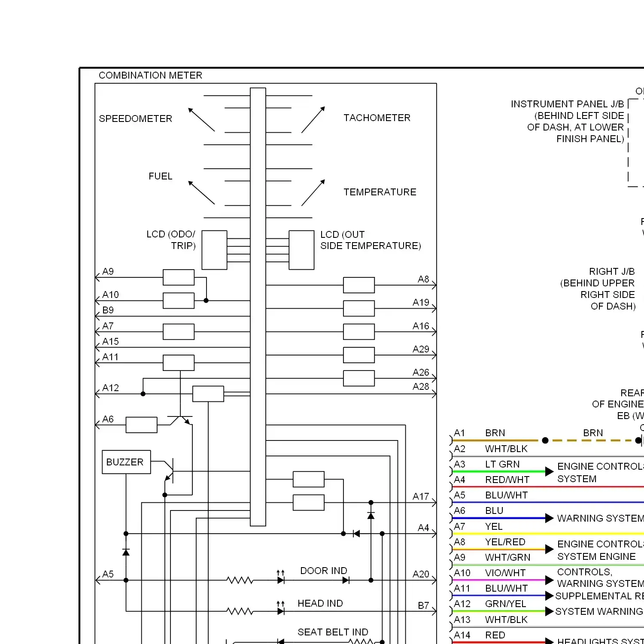Screen dimensions: 644x644
Task: Click the arrowhead pointing to SYSTEM WARNING
Action: (549, 611)
